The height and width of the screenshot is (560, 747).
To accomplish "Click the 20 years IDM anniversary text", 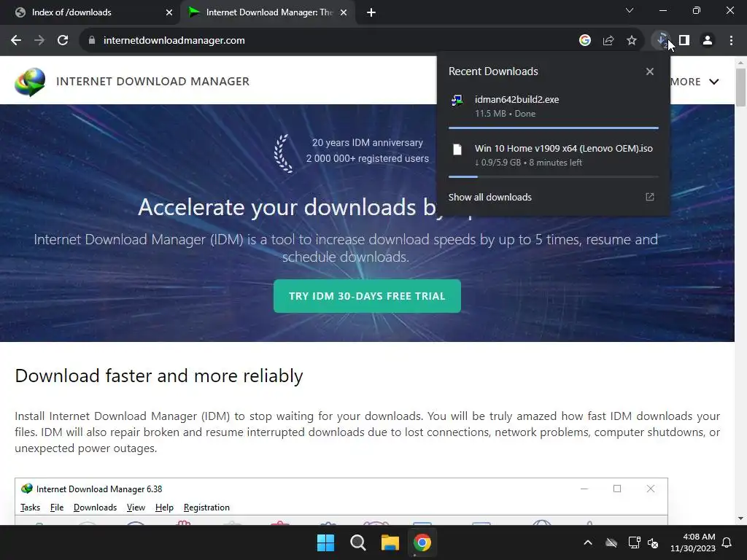I will tap(368, 142).
